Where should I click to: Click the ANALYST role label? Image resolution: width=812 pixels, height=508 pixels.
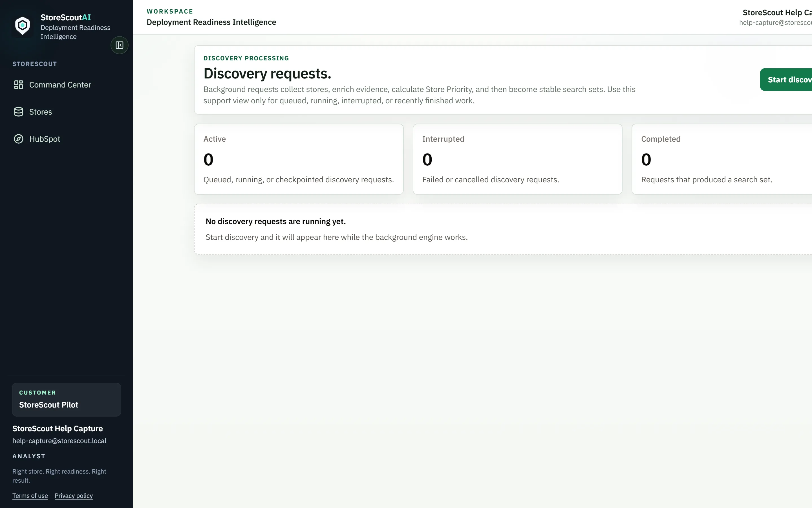pos(29,456)
